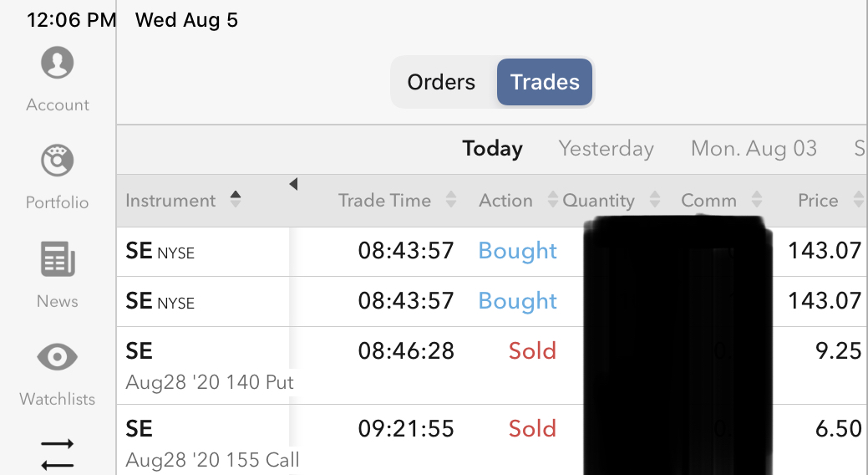Screen dimensions: 868x475
Task: Show the Today trades tab
Action: [x=492, y=149]
